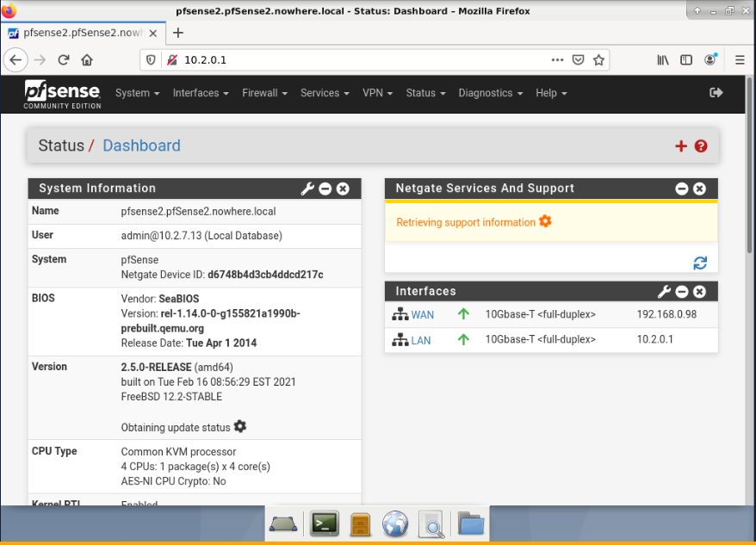Click the tracking protection shield icon
Viewport: 756px width, 545px height.
(x=151, y=59)
